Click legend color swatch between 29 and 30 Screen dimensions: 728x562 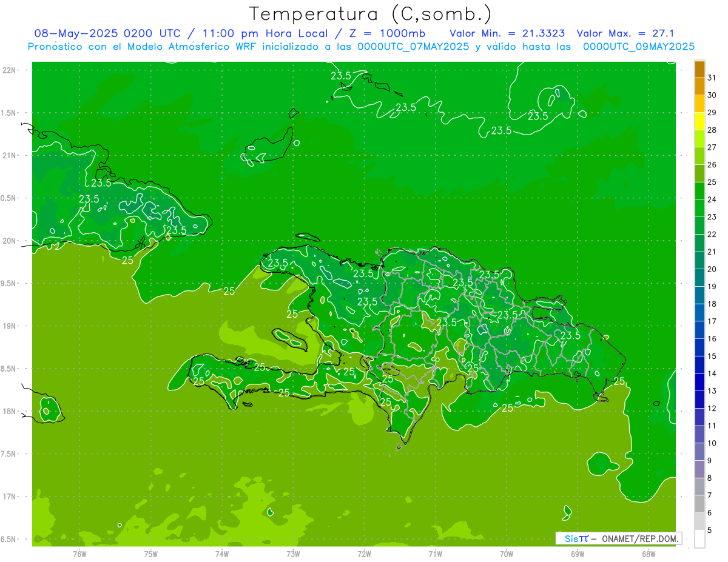[x=699, y=104]
